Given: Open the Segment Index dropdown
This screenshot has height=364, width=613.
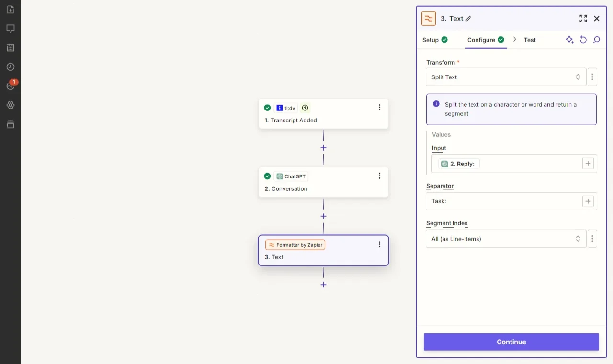Looking at the screenshot, I should [x=506, y=239].
